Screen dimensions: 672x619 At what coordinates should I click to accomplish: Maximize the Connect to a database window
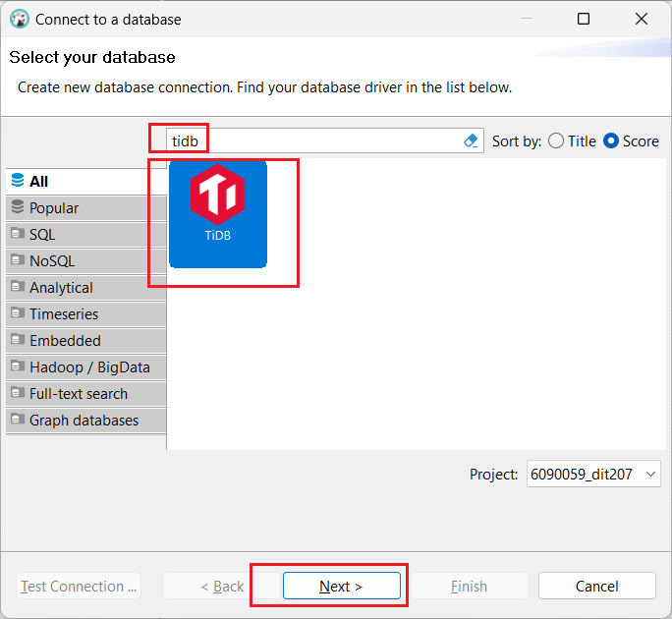[x=584, y=19]
